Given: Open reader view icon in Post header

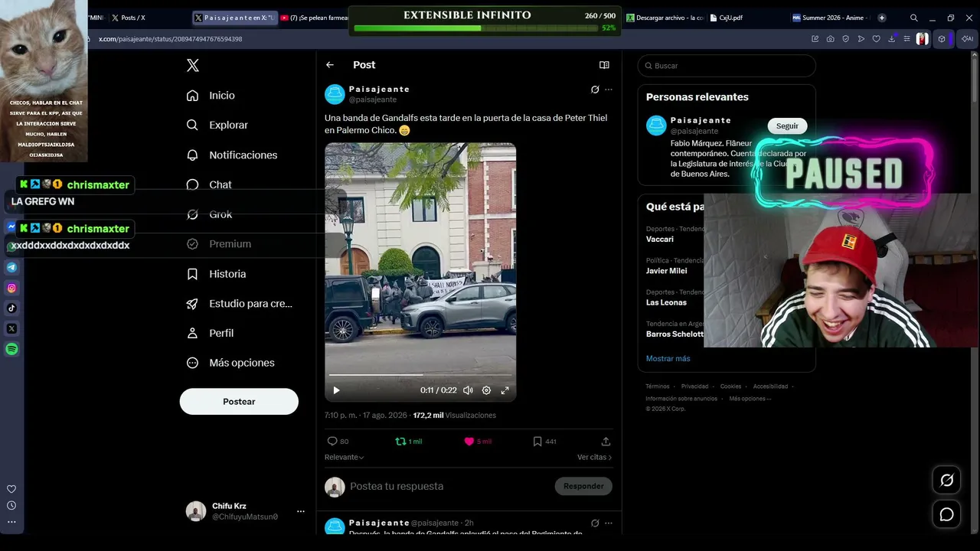Looking at the screenshot, I should [x=604, y=65].
